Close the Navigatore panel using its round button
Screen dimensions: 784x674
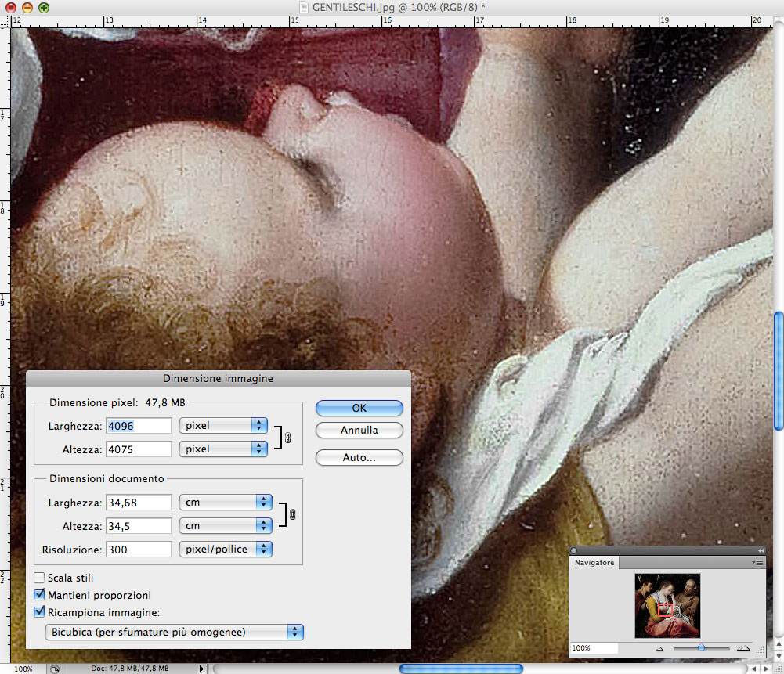pos(574,550)
